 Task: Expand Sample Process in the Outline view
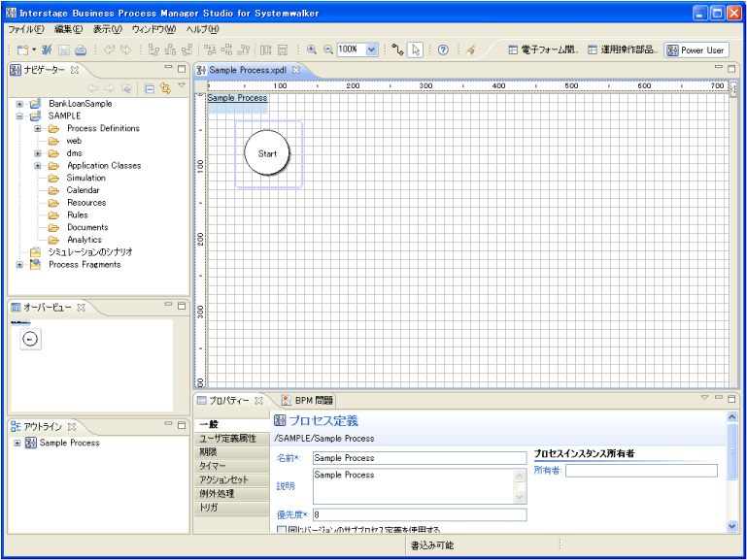[x=17, y=443]
